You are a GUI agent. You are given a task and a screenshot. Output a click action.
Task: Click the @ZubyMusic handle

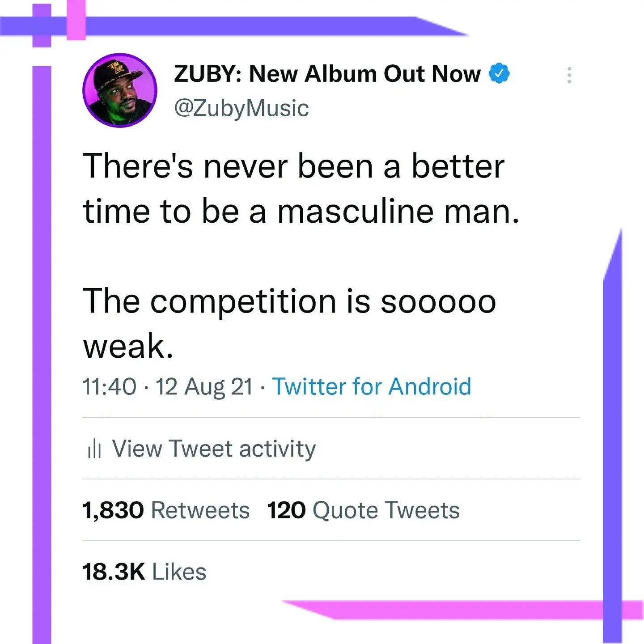(241, 108)
